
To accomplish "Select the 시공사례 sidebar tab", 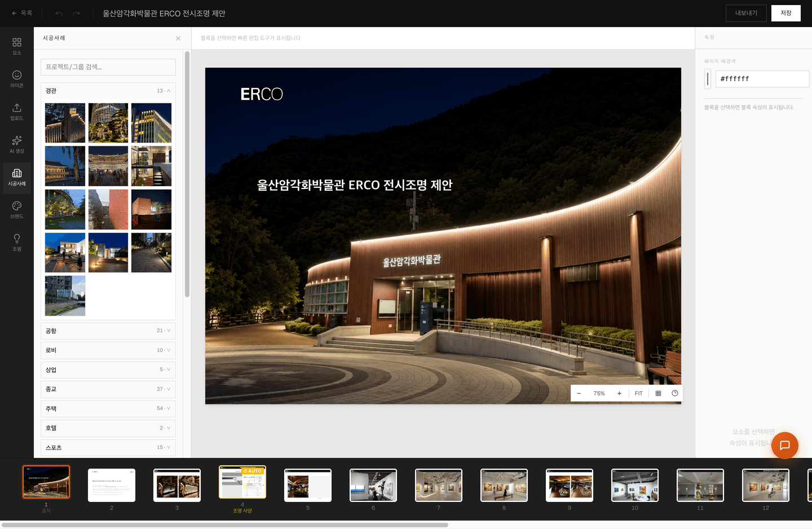I will [x=17, y=177].
